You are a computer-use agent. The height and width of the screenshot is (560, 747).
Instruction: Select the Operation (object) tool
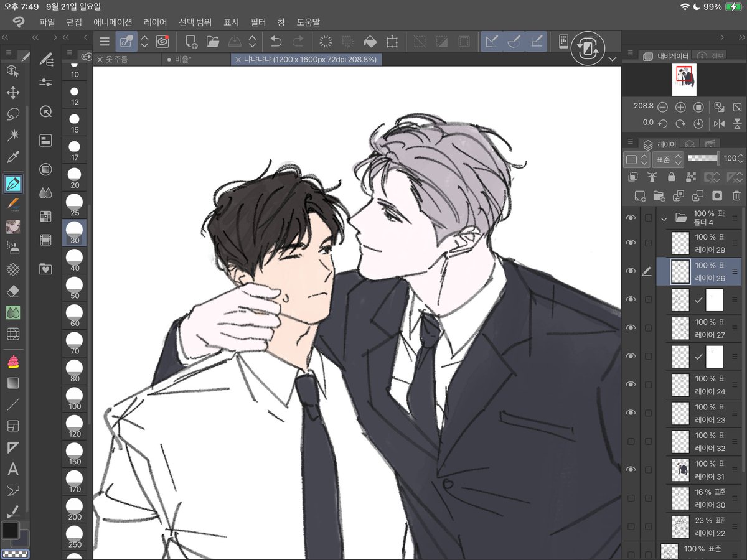(x=12, y=72)
